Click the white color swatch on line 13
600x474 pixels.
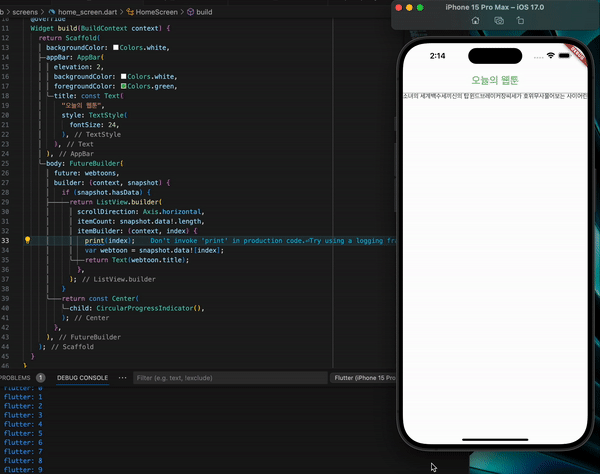116,47
